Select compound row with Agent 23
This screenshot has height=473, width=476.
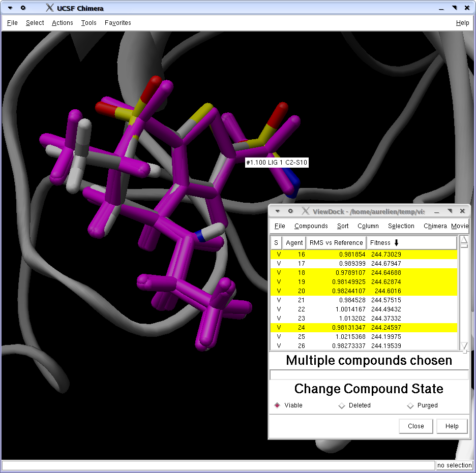364,319
